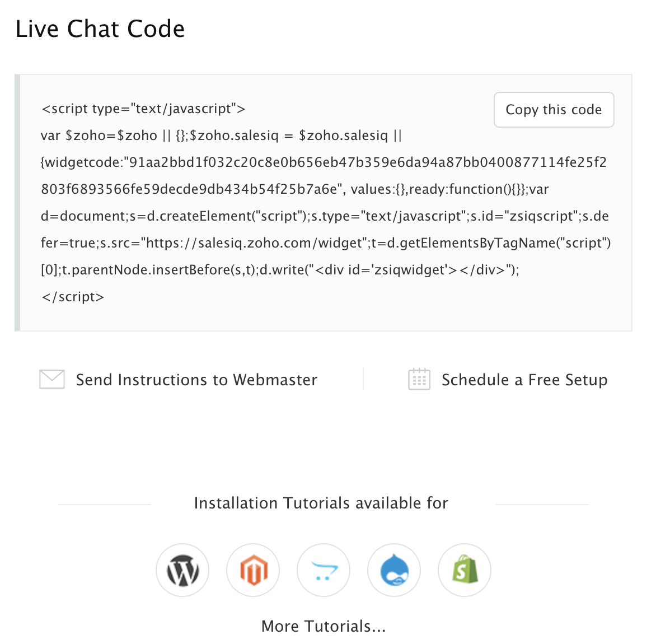Click the Live Chat Code heading
The image size is (656, 644).
(x=100, y=29)
